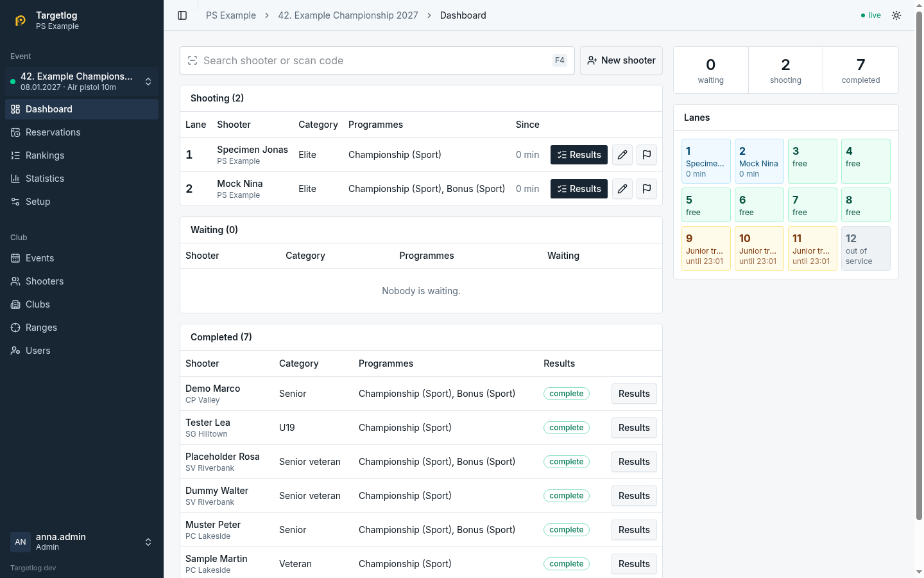Open Results for Mock Nina
This screenshot has width=924, height=578.
579,189
